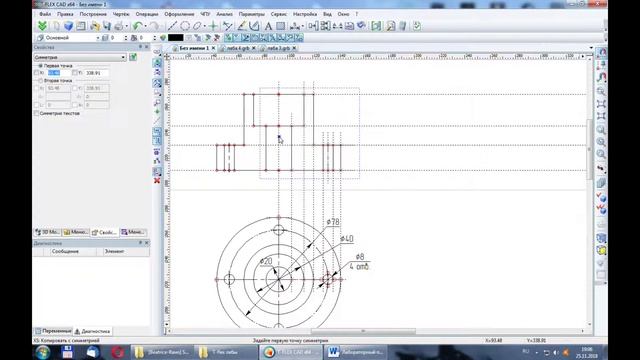640x360 pixels.
Task: Click the checklist icon at toolbar end
Action: pos(416,26)
